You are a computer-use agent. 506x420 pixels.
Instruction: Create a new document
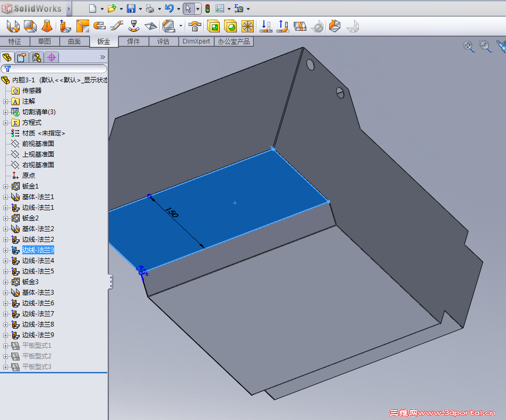click(x=92, y=8)
